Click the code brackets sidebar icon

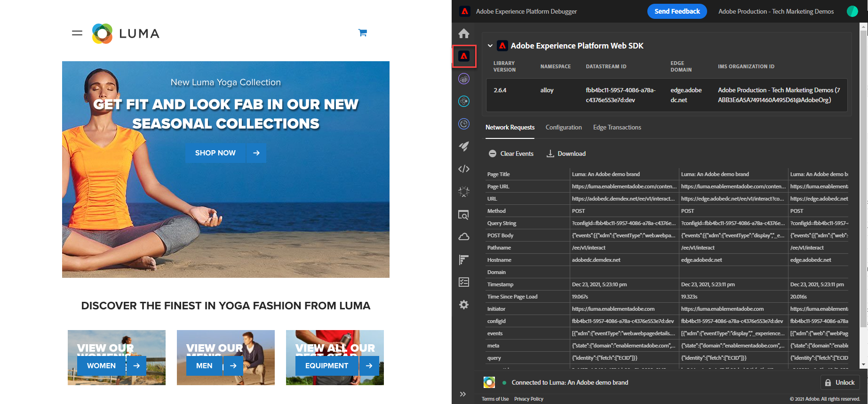464,169
